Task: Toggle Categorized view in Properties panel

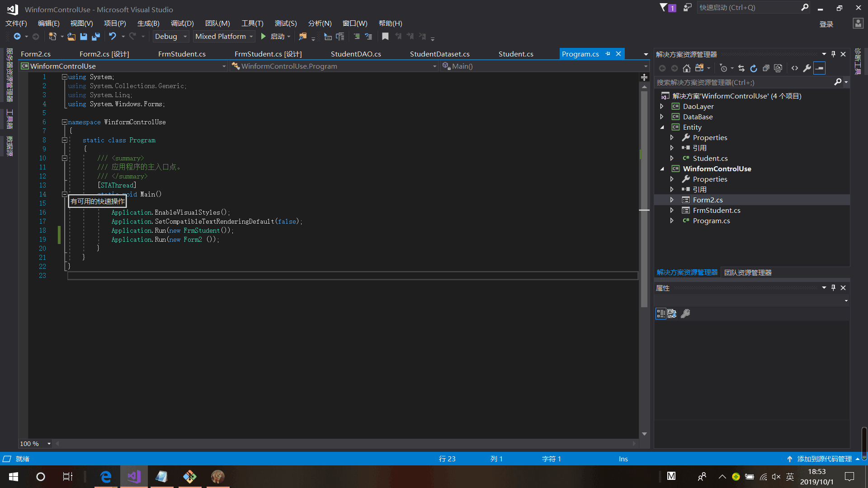Action: tap(660, 314)
